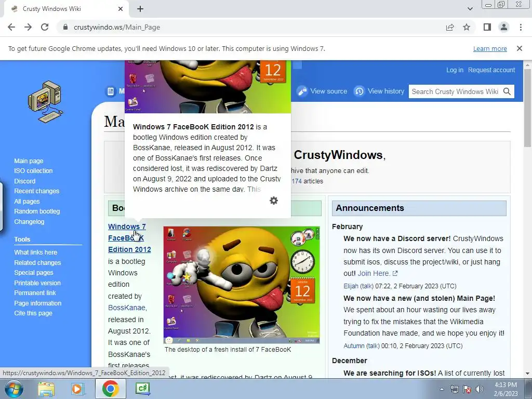Screen dimensions: 532x399
Task: Click the BossKanae author link
Action: (x=127, y=308)
